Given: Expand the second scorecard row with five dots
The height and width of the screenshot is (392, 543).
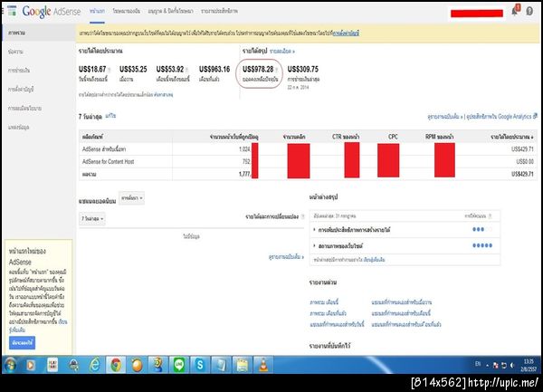Looking at the screenshot, I should click(x=405, y=245).
